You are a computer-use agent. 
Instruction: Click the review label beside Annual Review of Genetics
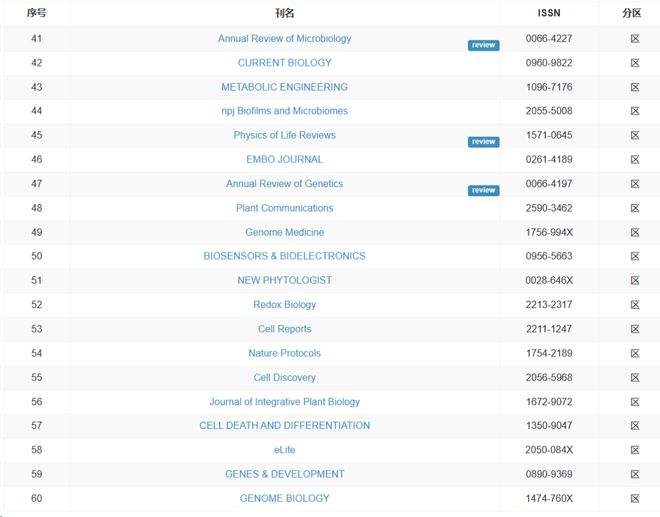[x=483, y=191]
